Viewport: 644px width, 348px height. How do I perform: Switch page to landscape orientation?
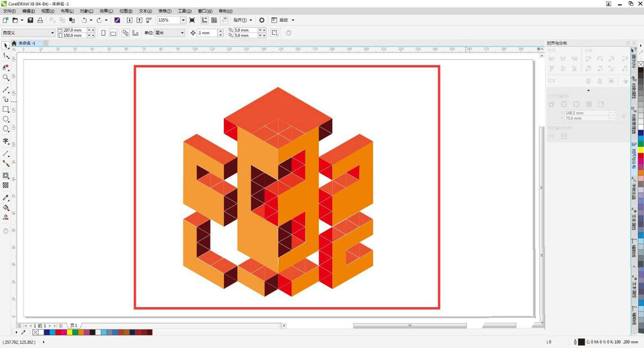[113, 33]
